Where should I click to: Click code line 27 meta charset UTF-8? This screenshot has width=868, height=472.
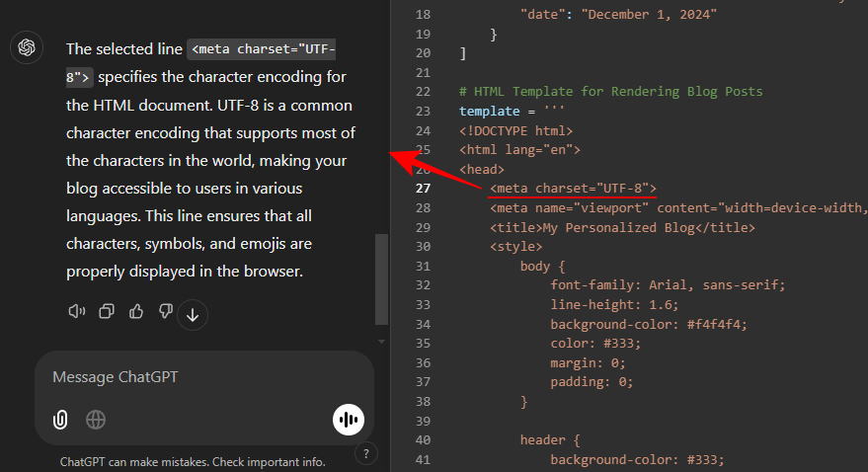coord(573,189)
